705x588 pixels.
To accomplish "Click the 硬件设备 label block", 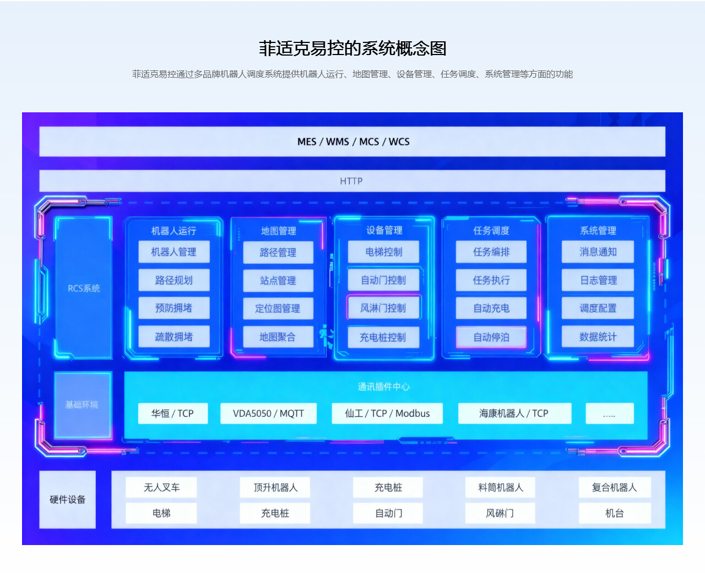I will pos(68,499).
